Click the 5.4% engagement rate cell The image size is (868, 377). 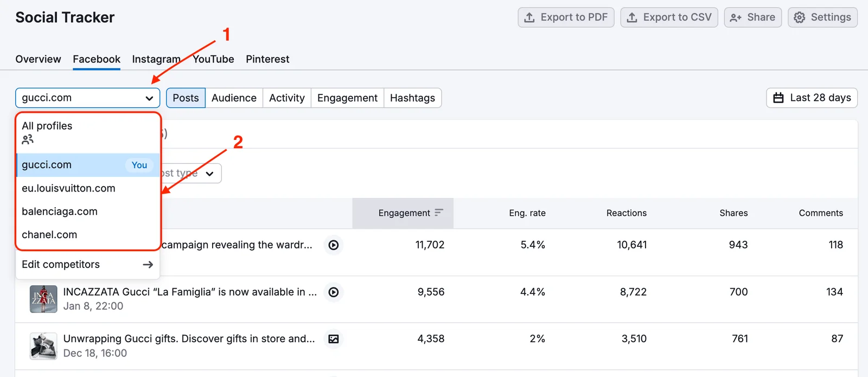(533, 245)
